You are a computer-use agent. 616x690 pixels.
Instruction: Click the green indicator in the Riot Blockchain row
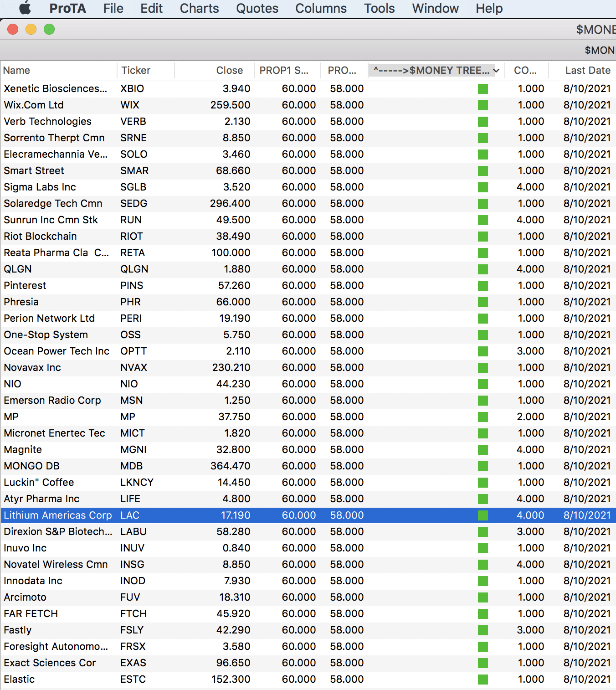(x=483, y=237)
